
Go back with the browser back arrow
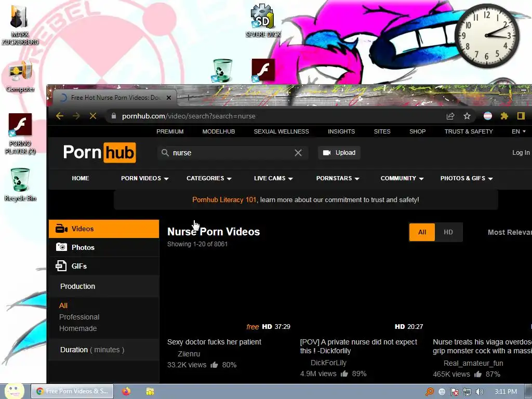point(60,116)
